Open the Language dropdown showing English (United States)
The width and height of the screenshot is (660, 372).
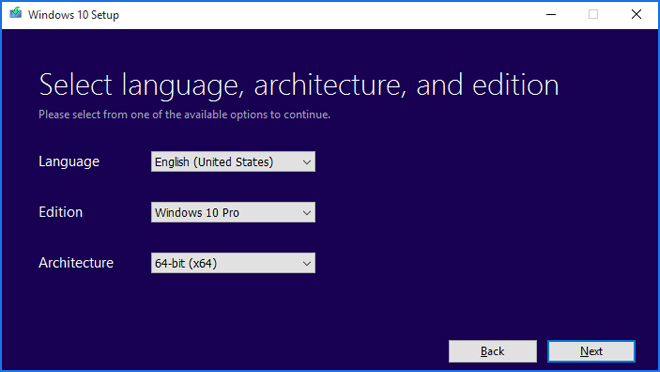tap(233, 162)
